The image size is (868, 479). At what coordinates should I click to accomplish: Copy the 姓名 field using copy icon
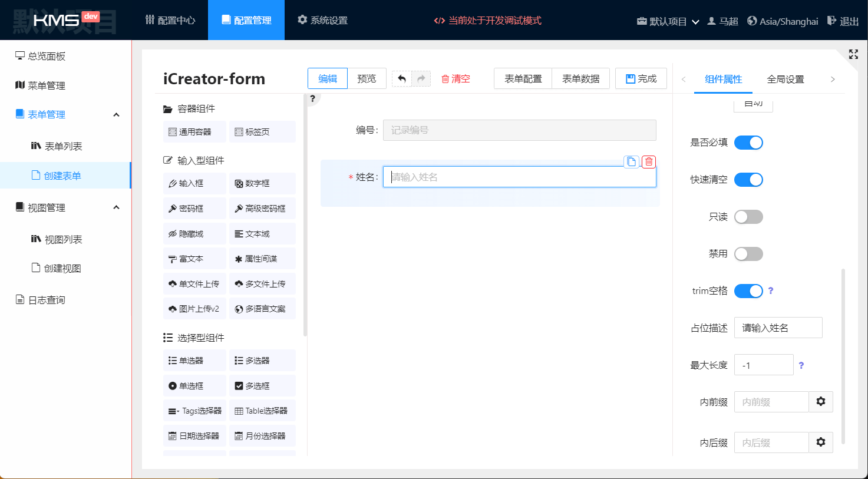631,161
